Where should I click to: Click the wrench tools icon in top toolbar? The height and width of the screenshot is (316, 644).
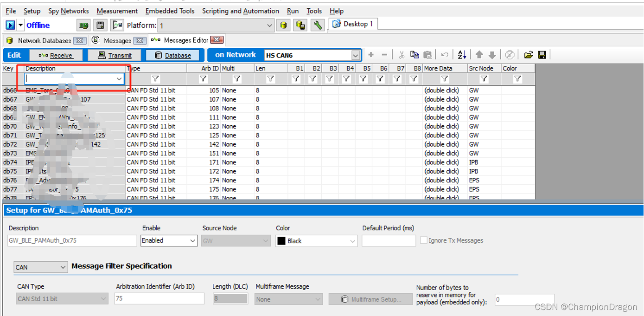[x=318, y=25]
